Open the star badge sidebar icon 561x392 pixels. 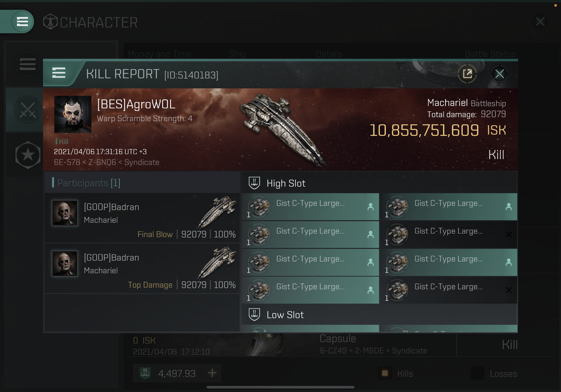[x=28, y=155]
